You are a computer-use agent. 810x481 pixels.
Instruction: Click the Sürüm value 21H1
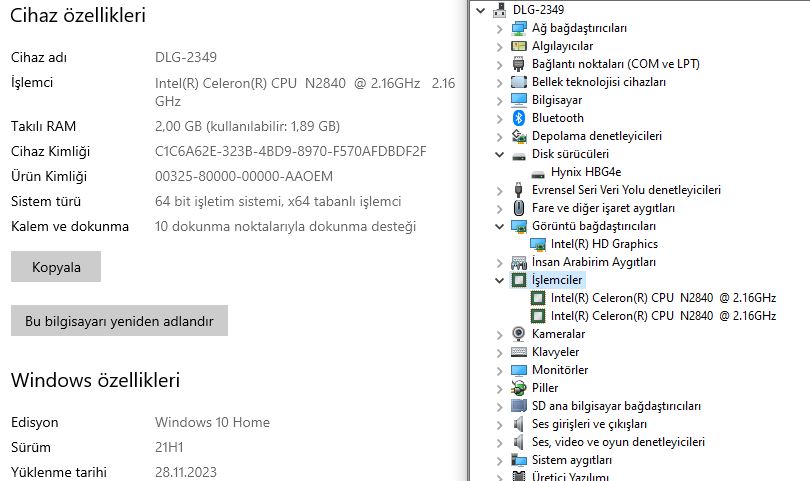click(x=169, y=447)
